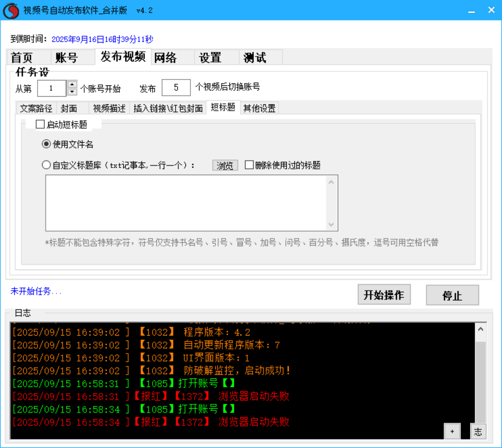Click the 志 log icon at bottom right
Image resolution: width=502 pixels, height=448 pixels.
coord(478,431)
